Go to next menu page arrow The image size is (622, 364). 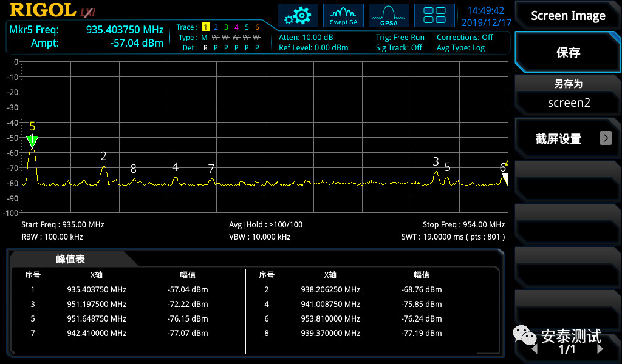tap(600, 349)
